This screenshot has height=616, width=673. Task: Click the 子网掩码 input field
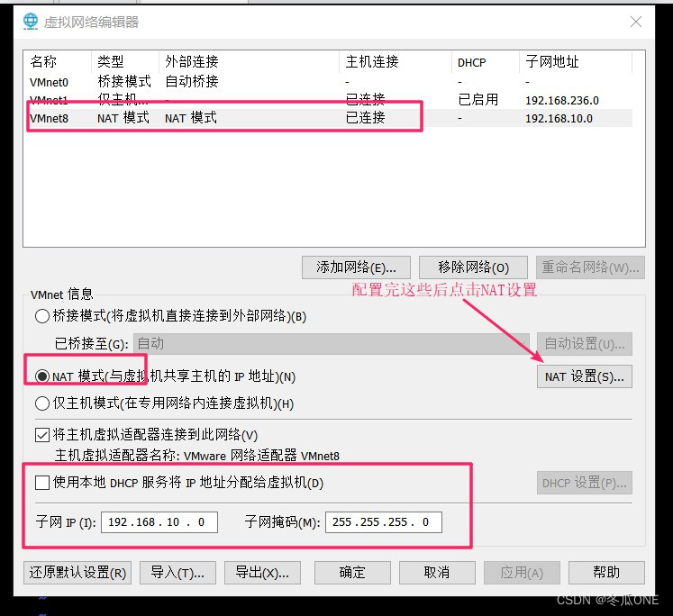[383, 522]
